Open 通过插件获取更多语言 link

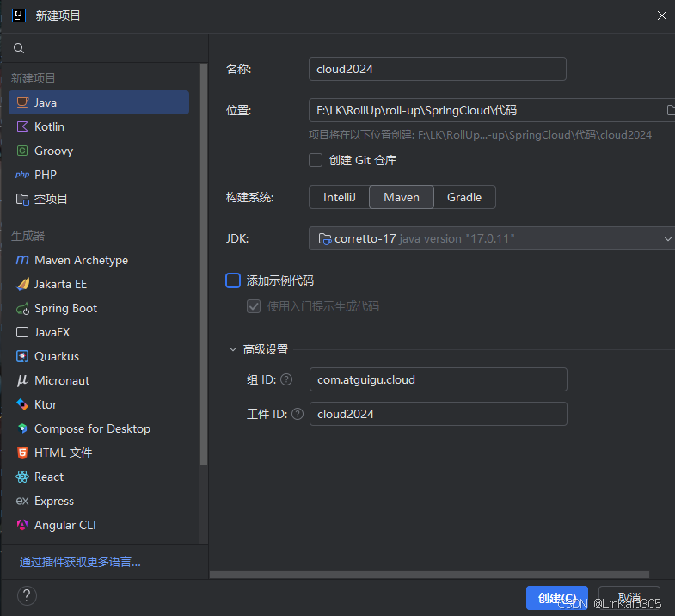[80, 562]
